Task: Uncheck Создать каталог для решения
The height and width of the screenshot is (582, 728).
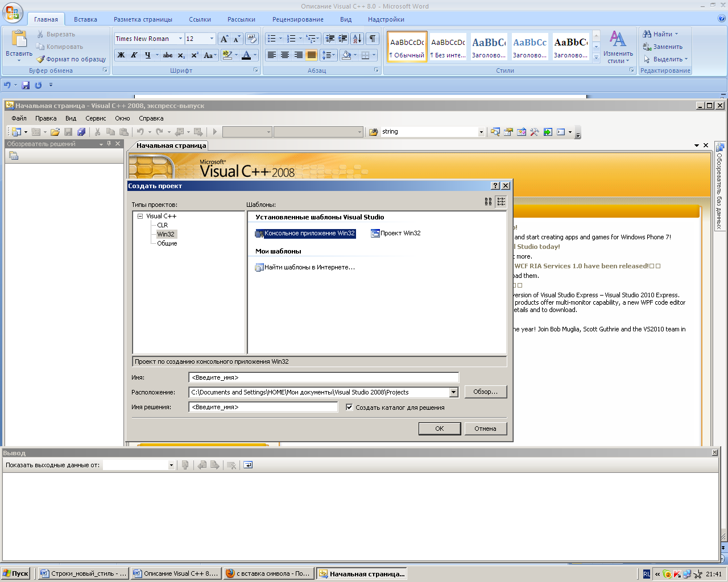Action: pyautogui.click(x=349, y=407)
